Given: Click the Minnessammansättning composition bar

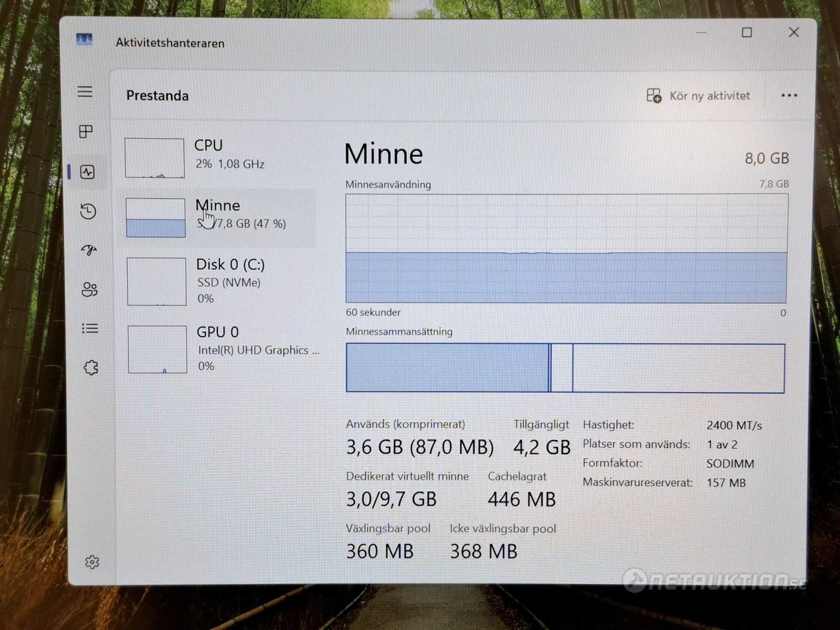Looking at the screenshot, I should (565, 368).
